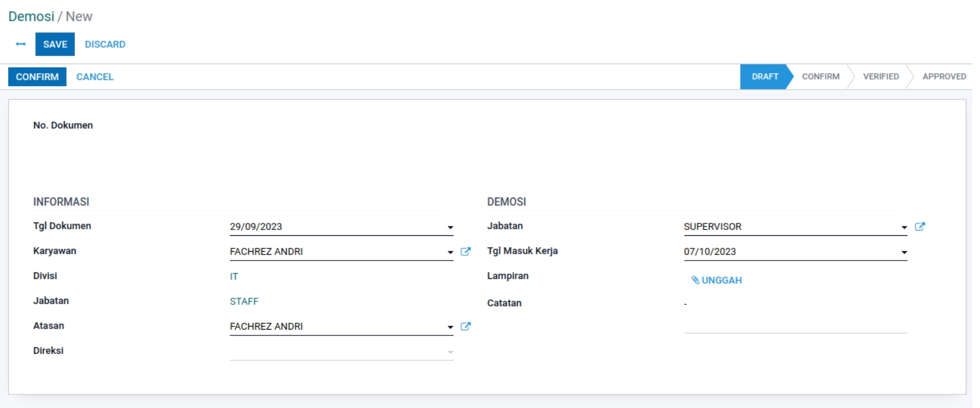
Task: Open external link for Demosi Jabatan
Action: tap(919, 227)
